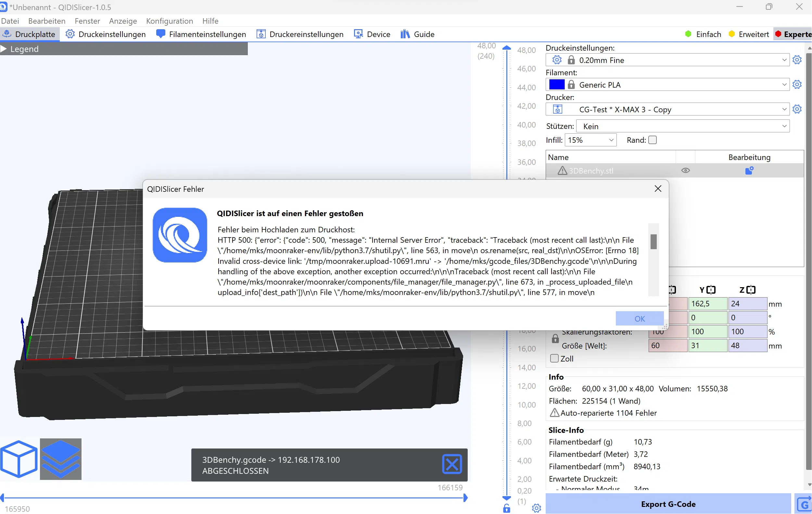Toggle the scaling factor lock icon
The image size is (812, 514).
point(555,338)
